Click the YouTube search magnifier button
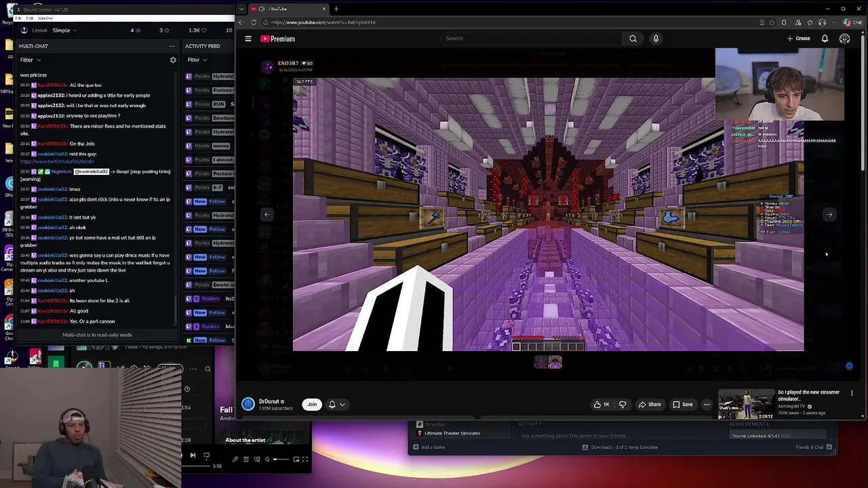This screenshot has height=488, width=868. [x=633, y=39]
